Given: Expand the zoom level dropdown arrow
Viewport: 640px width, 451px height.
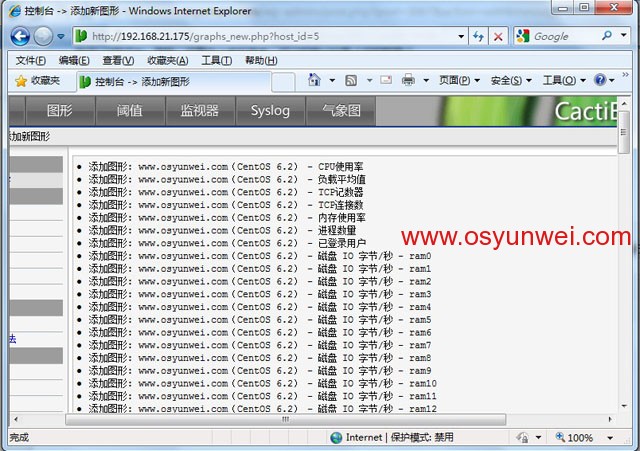Looking at the screenshot, I should 610,438.
